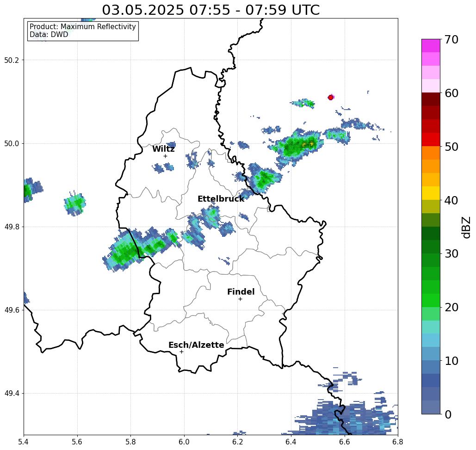Viewport: 476px width, 450px height.
Task: Click the plus marker at Wiltz
Action: click(x=165, y=156)
